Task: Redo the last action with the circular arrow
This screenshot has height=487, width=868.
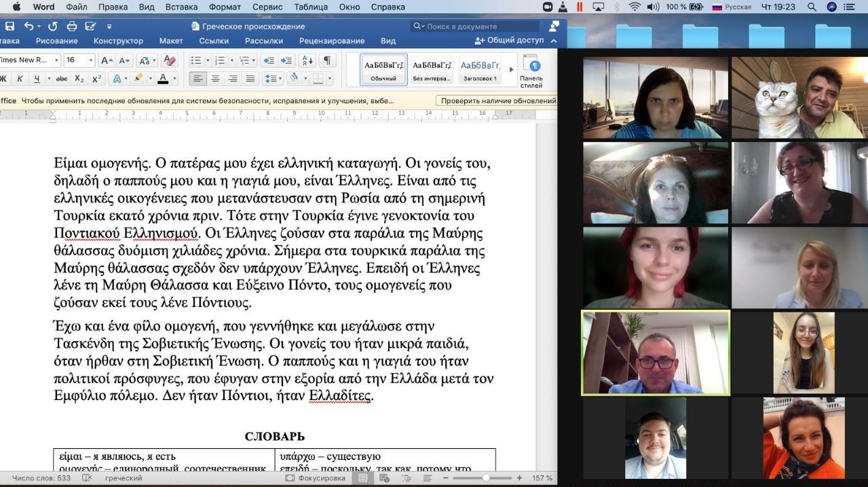Action: [x=52, y=26]
